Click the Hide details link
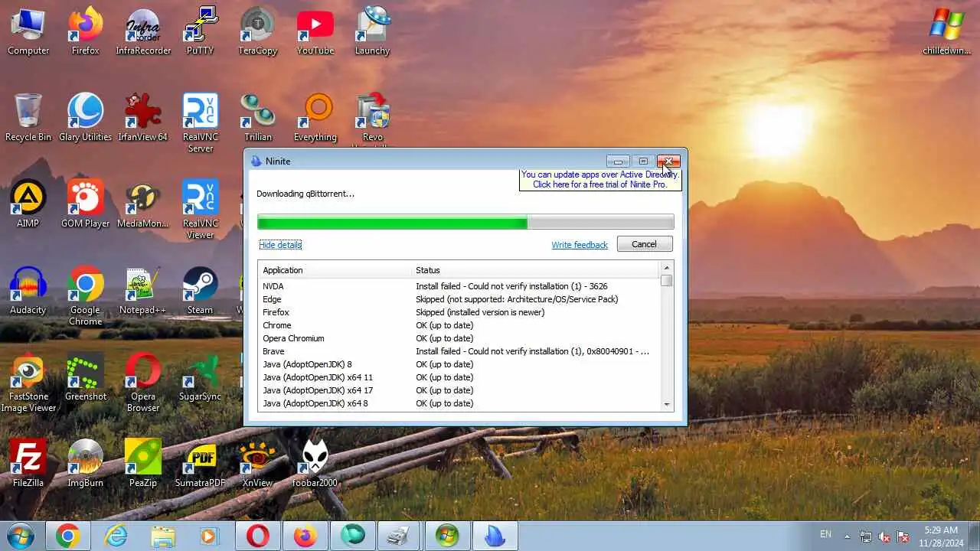The image size is (980, 551). (280, 245)
